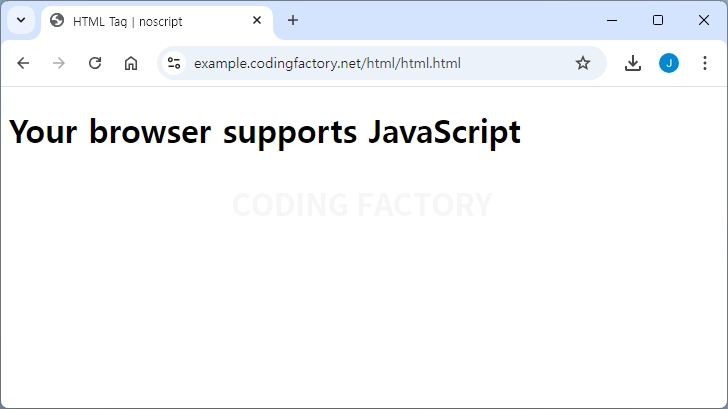The height and width of the screenshot is (409, 728).
Task: View site information icon in address bar
Action: (174, 63)
